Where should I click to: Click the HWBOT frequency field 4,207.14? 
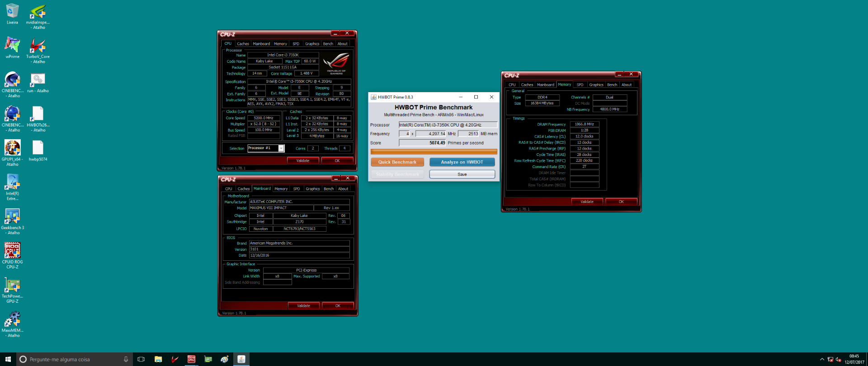click(x=431, y=134)
